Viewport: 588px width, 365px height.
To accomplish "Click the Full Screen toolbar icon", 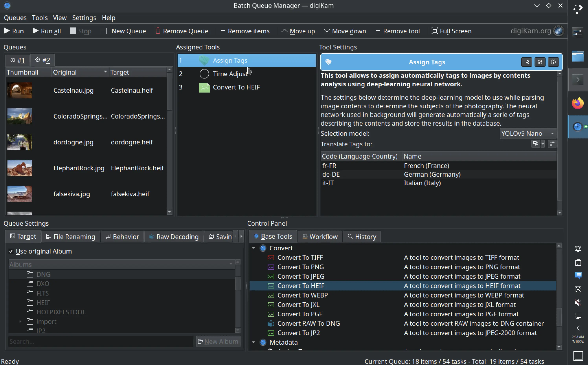I will pos(434,31).
